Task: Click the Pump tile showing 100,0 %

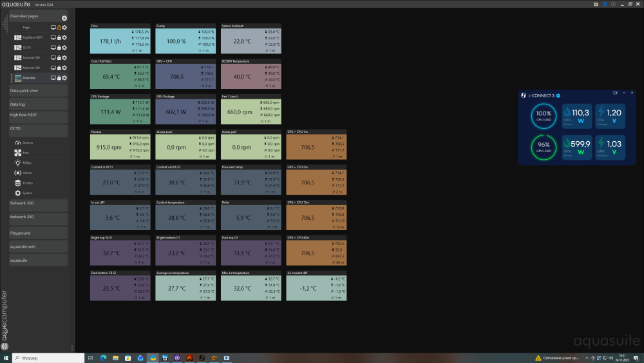Action: (x=185, y=39)
